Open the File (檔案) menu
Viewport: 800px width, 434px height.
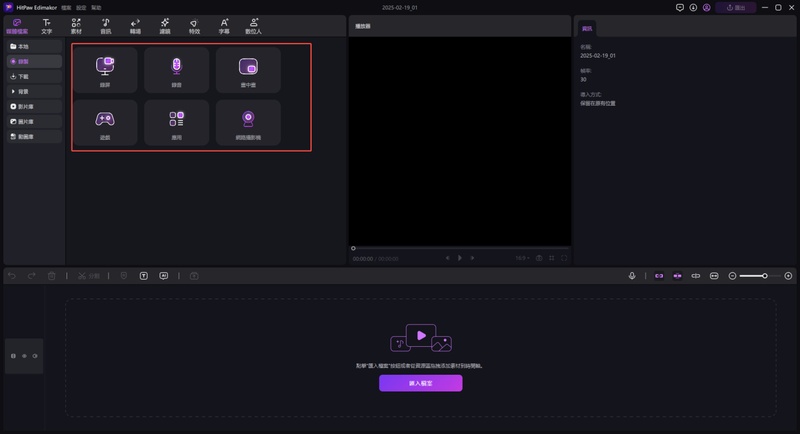(66, 8)
